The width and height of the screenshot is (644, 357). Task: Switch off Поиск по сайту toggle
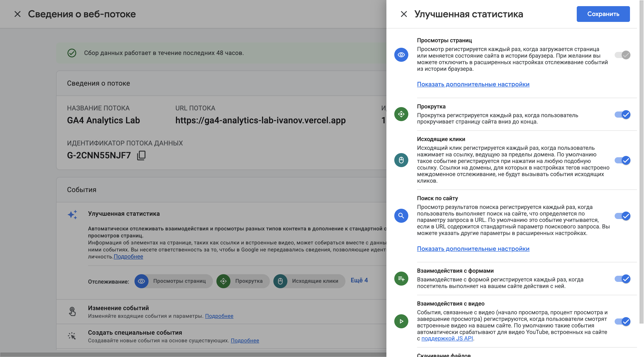click(622, 216)
